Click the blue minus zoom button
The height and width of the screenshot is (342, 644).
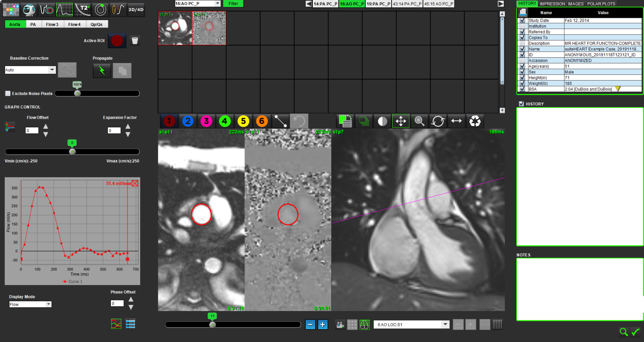point(310,325)
